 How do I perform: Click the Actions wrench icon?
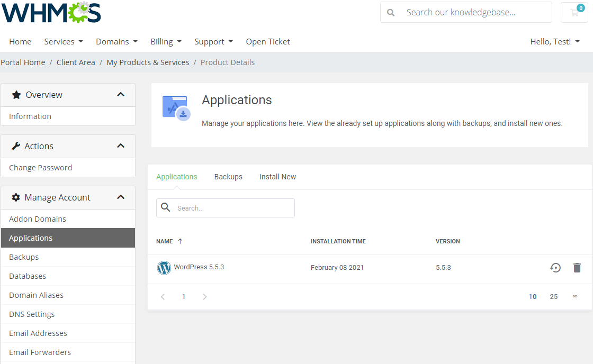tap(16, 146)
